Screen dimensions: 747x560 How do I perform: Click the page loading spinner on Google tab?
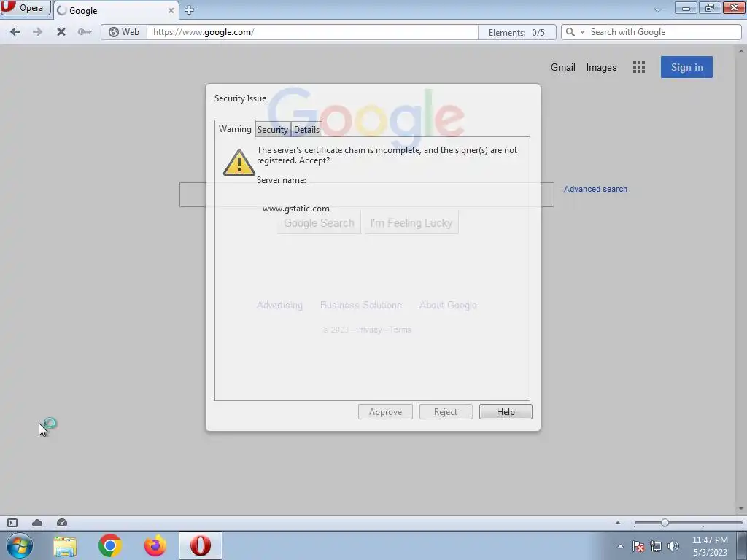click(x=61, y=10)
